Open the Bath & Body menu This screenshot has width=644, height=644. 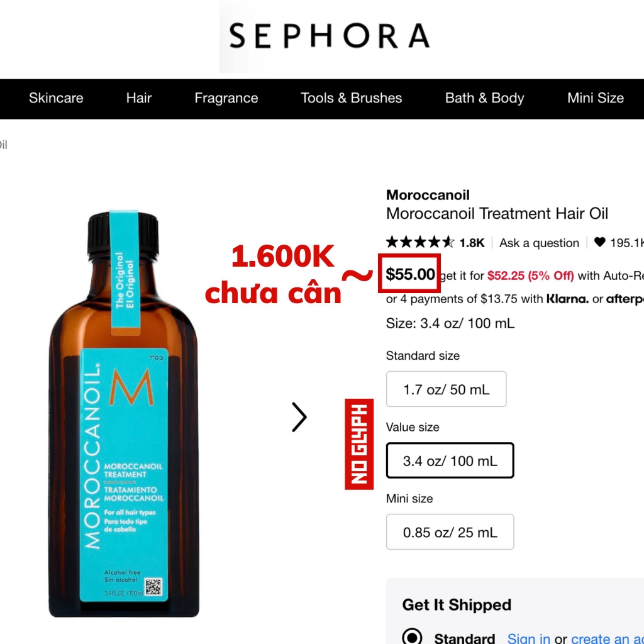click(x=485, y=98)
